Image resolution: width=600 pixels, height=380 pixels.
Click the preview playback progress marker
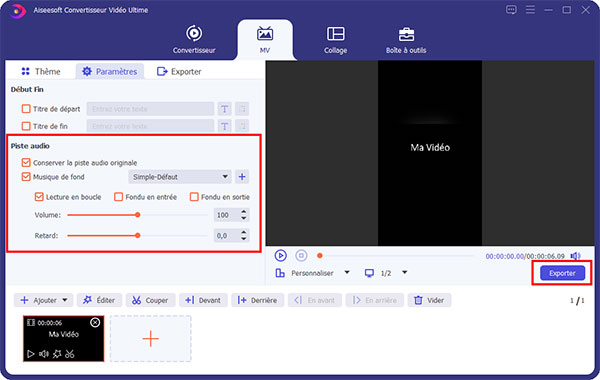pos(320,256)
